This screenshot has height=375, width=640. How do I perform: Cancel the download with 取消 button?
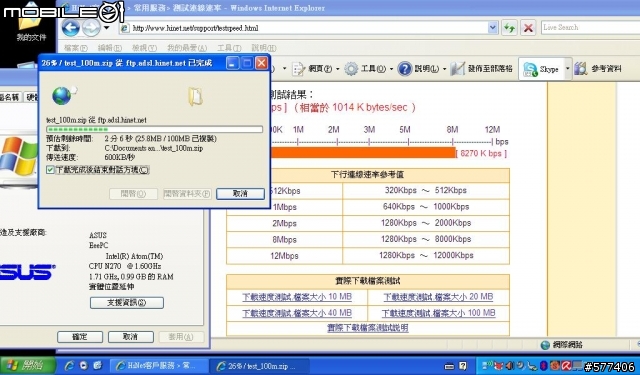pos(240,194)
